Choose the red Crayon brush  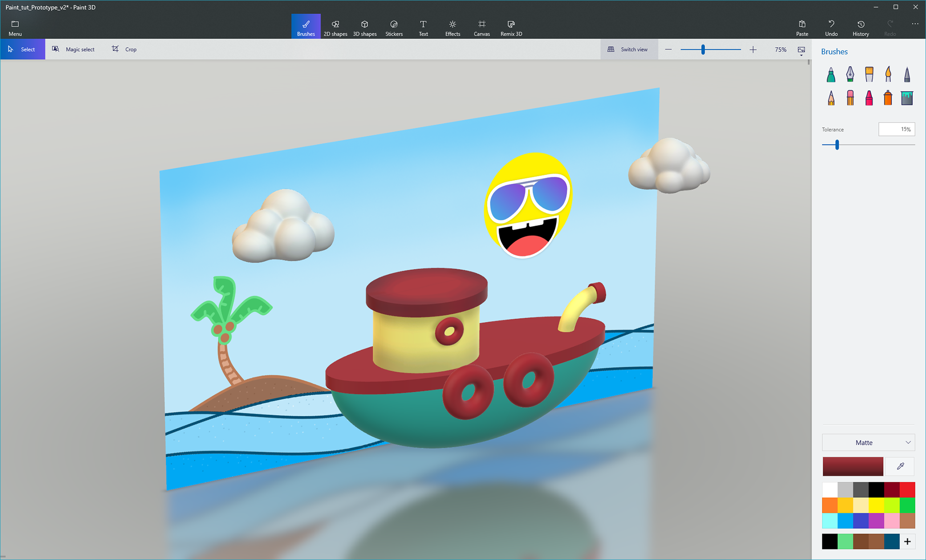tap(869, 98)
